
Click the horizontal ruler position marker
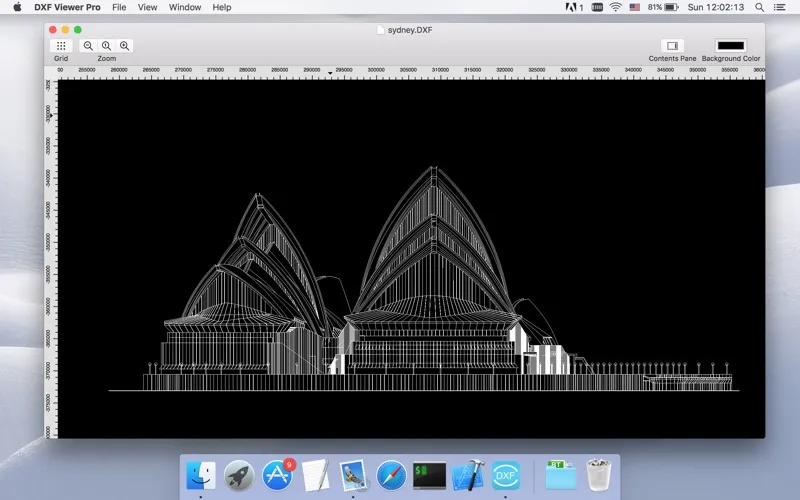[x=330, y=73]
